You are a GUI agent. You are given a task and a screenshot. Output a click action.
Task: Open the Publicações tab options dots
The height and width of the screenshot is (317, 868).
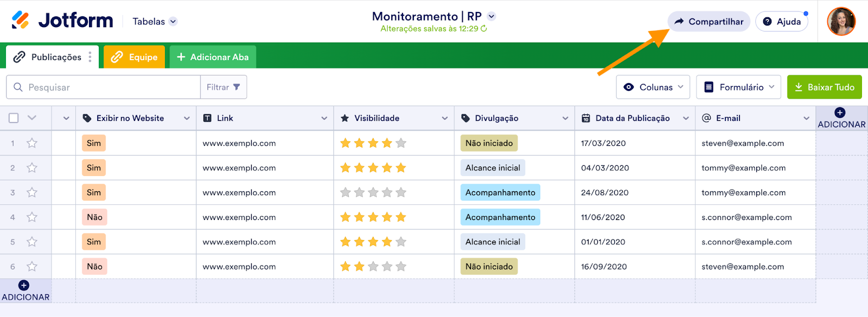90,57
